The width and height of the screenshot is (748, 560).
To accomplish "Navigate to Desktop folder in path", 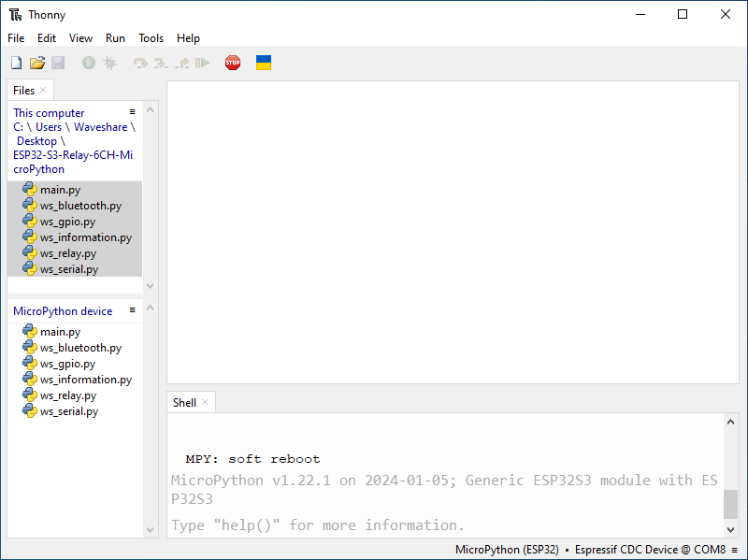I will click(36, 141).
